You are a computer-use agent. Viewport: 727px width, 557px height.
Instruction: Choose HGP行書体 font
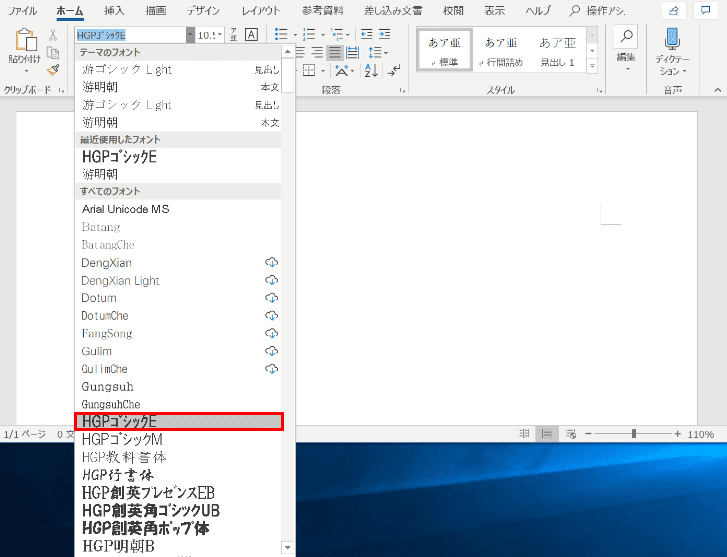click(x=178, y=475)
